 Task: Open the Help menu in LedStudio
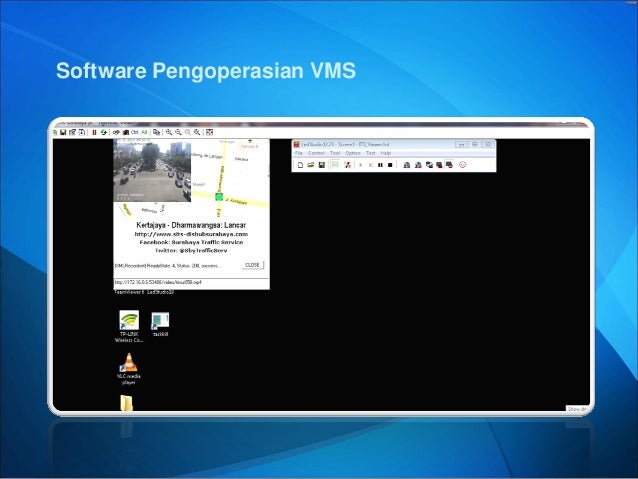[386, 153]
